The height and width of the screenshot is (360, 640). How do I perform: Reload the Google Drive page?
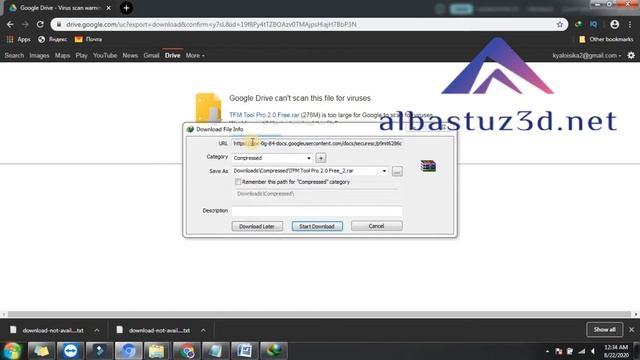point(40,24)
